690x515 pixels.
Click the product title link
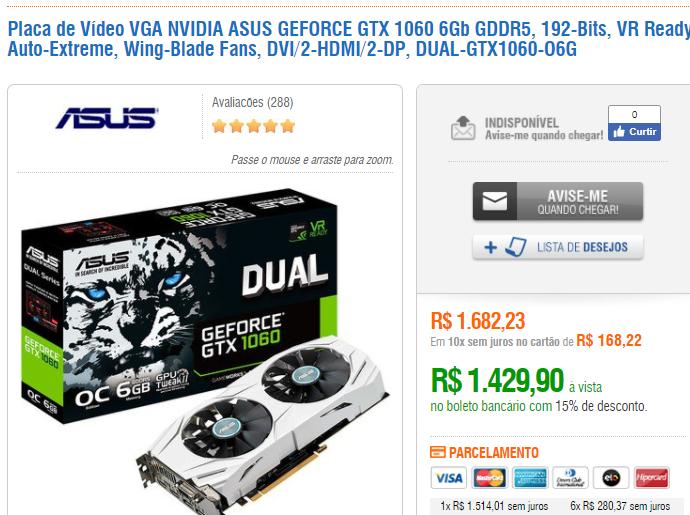click(x=349, y=39)
